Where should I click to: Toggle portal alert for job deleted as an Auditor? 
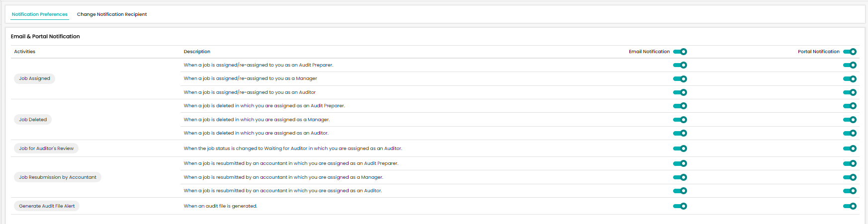(x=850, y=133)
